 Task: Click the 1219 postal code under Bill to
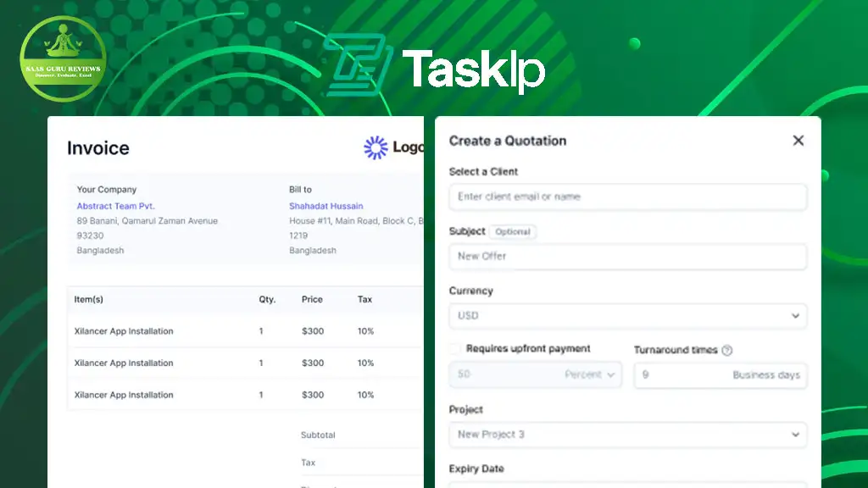tap(298, 236)
